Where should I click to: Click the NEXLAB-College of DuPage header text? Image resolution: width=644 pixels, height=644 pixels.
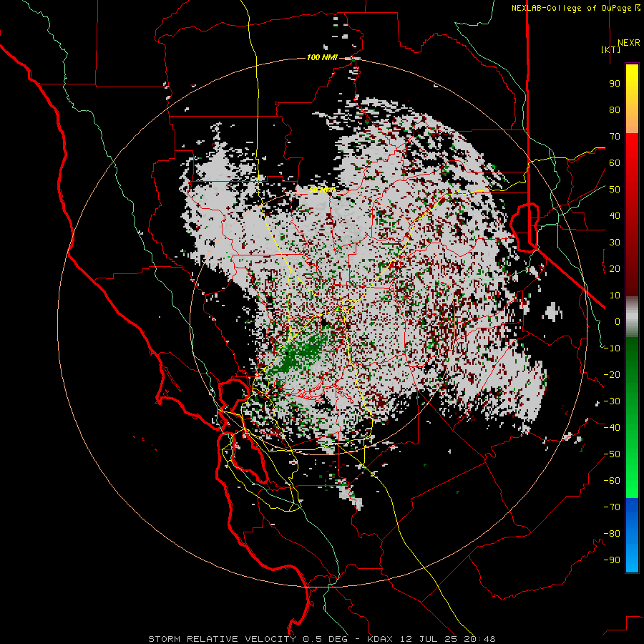click(x=571, y=8)
